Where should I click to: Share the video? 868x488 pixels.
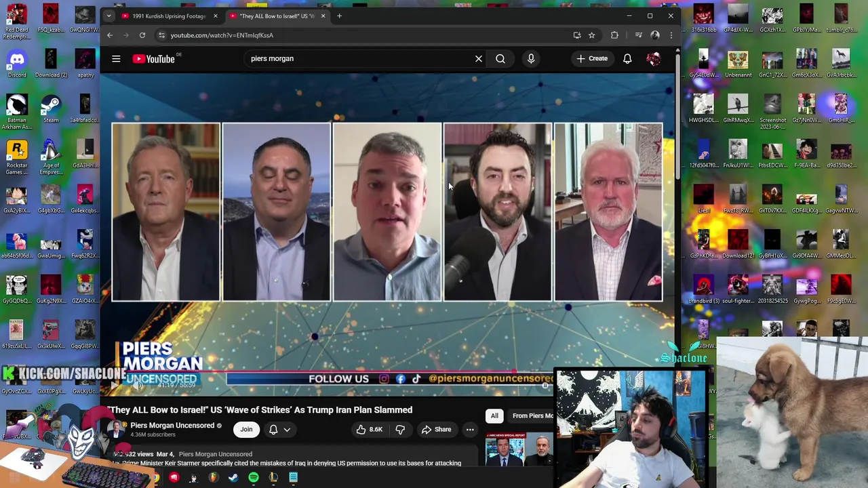[x=436, y=429]
